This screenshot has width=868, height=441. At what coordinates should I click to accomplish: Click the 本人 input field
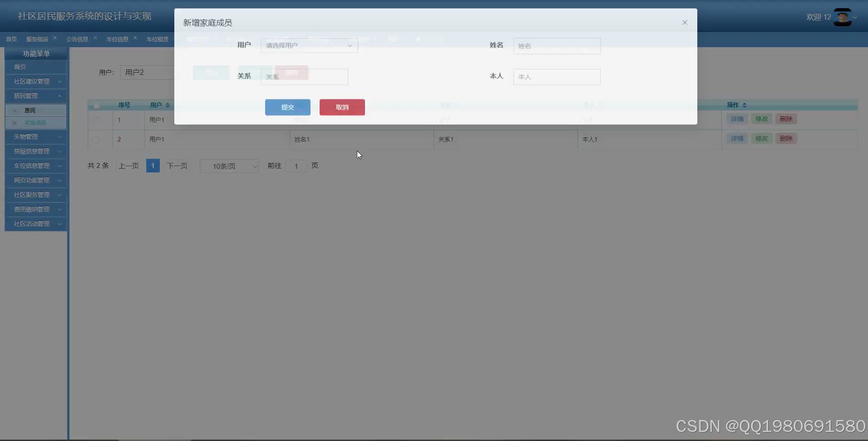click(557, 77)
